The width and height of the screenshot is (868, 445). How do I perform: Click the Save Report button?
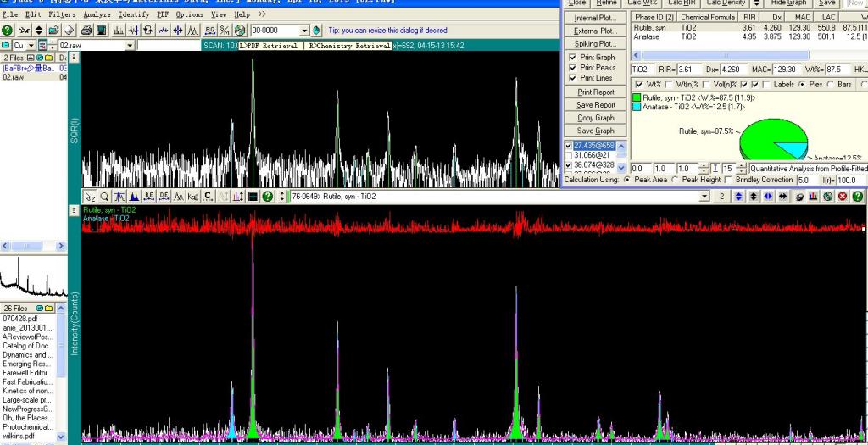coord(596,105)
